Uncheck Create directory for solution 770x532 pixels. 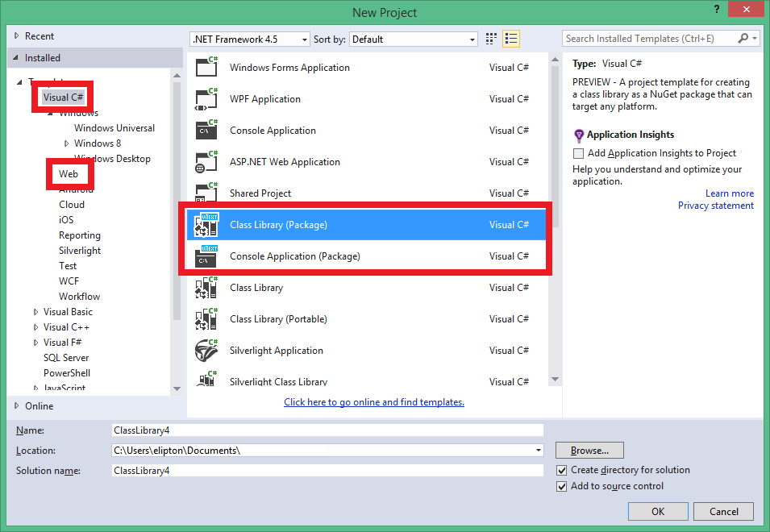tap(561, 470)
